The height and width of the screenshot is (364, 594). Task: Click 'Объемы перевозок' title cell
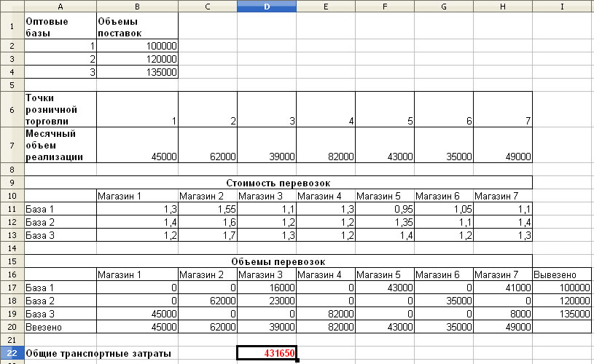point(278,261)
